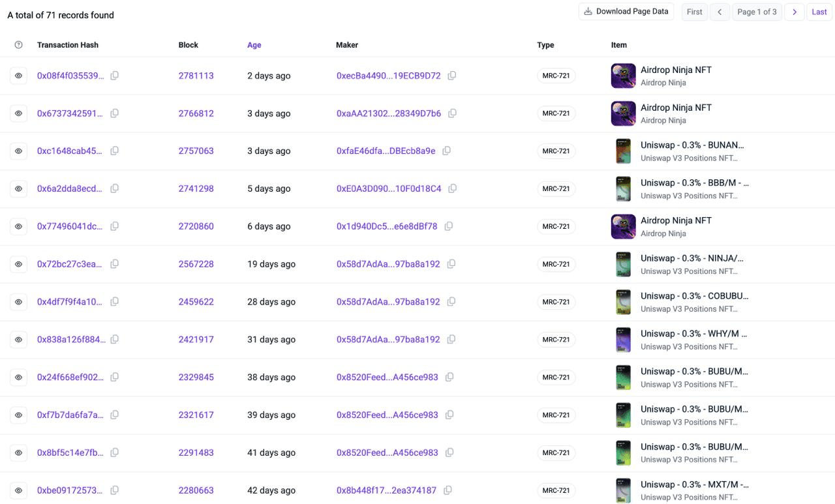Jump to the Last page
This screenshot has height=504, width=835.
pyautogui.click(x=819, y=12)
